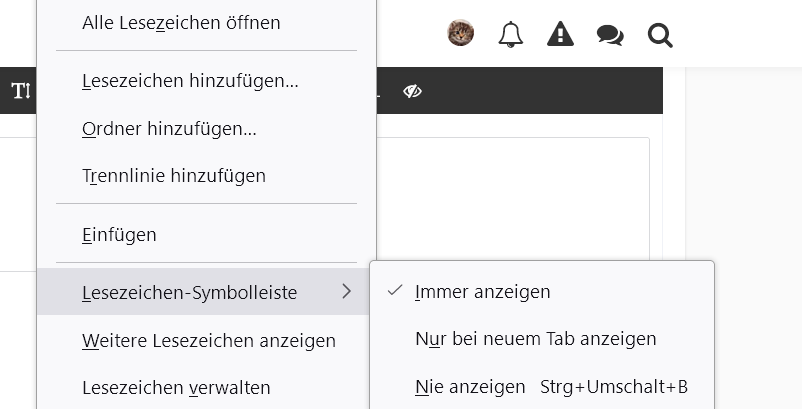This screenshot has height=409, width=802.
Task: Click 'Alle Lesezeichen öffnen' menu entry
Action: 181,22
